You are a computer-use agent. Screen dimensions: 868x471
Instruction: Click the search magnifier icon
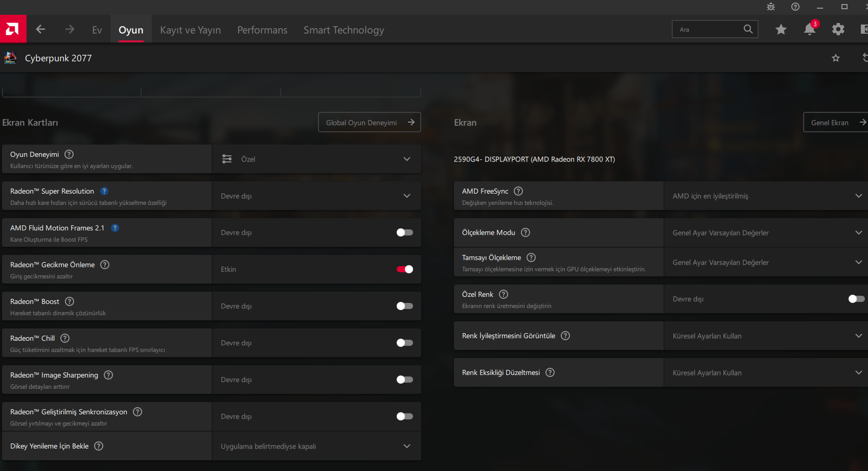(x=748, y=29)
